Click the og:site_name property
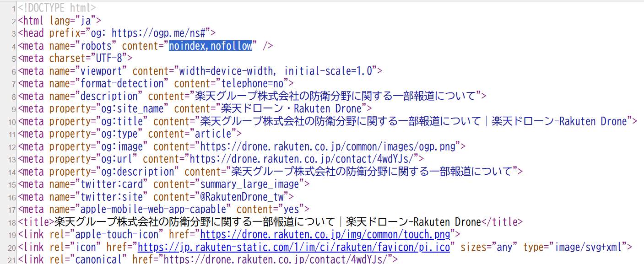The width and height of the screenshot is (644, 264). (x=132, y=109)
